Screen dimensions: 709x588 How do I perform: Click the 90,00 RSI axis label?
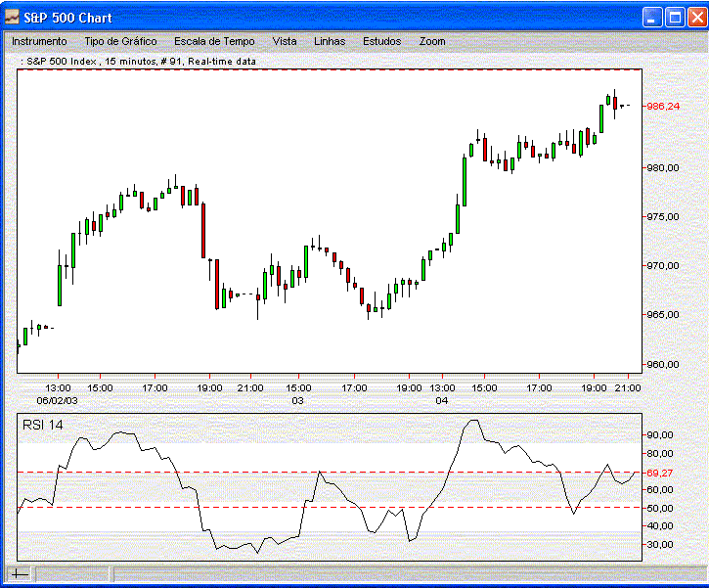[x=660, y=434]
